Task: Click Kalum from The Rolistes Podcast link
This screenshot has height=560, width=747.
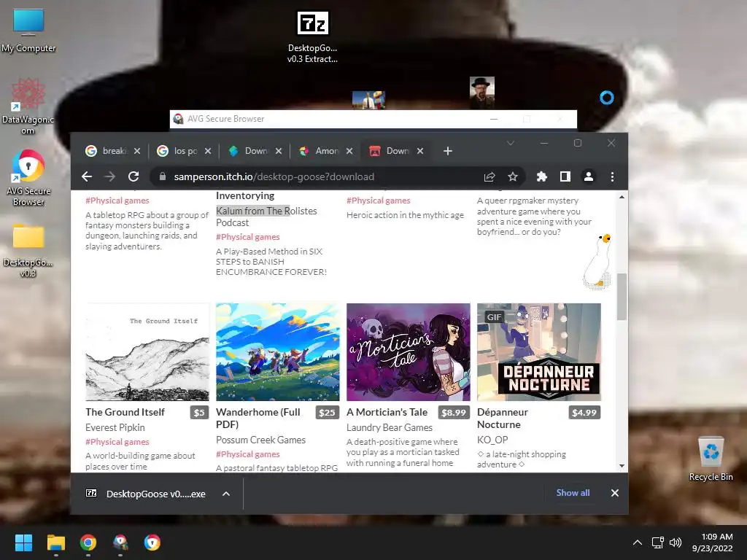Action: tap(266, 217)
